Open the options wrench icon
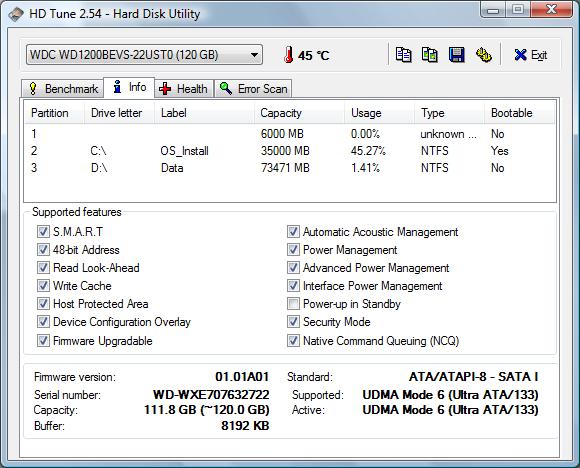 483,55
